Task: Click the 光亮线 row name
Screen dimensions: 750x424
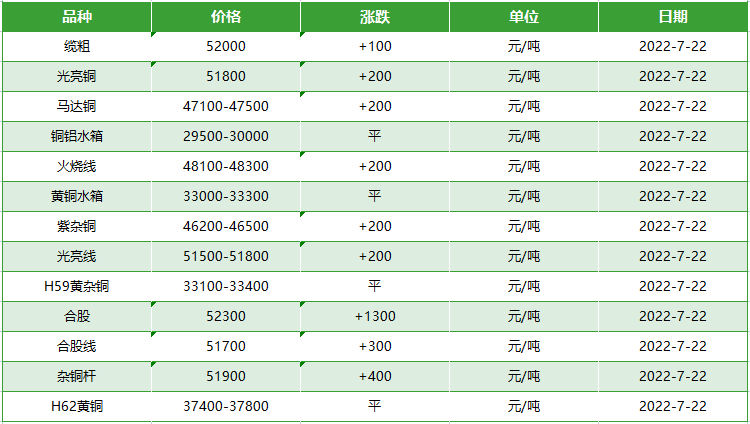Action: tap(77, 257)
